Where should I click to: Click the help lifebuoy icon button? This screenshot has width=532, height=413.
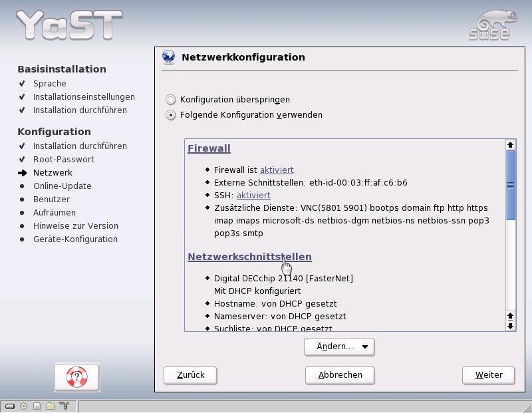click(76, 377)
